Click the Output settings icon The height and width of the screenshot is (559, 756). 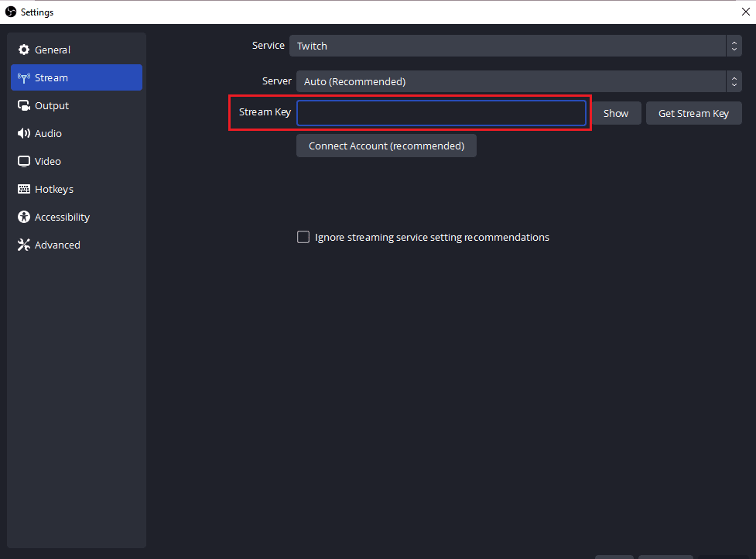[24, 105]
